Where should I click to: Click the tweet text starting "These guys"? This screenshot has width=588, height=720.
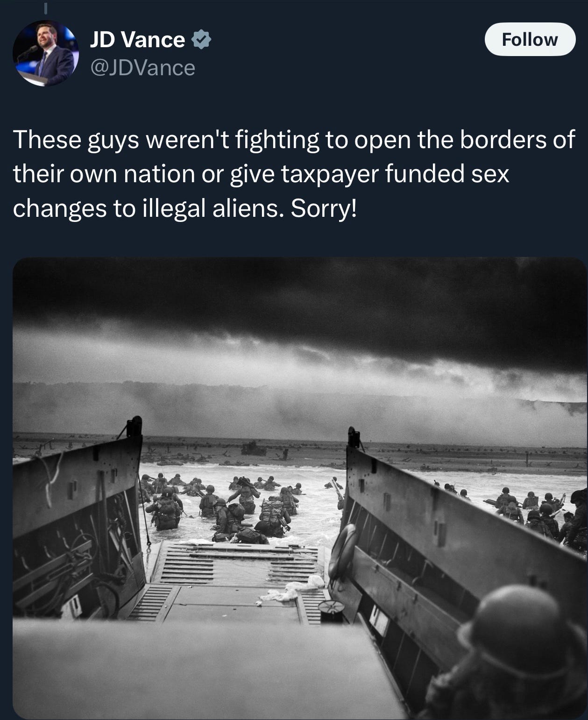pyautogui.click(x=293, y=174)
